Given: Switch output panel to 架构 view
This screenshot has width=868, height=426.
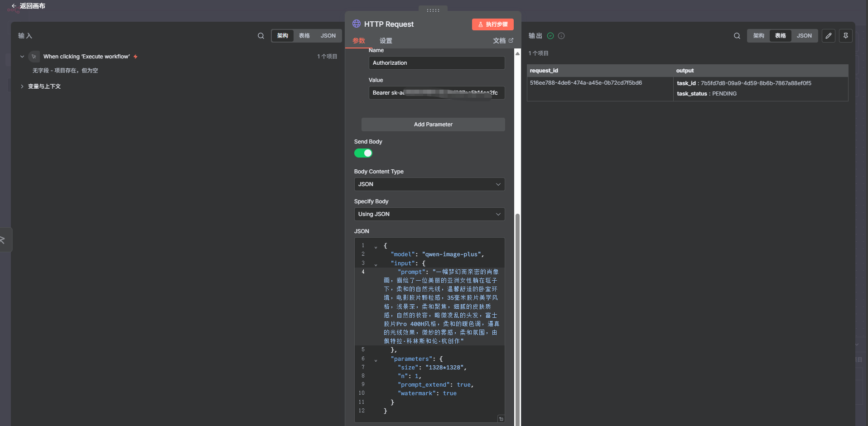Looking at the screenshot, I should [x=759, y=36].
